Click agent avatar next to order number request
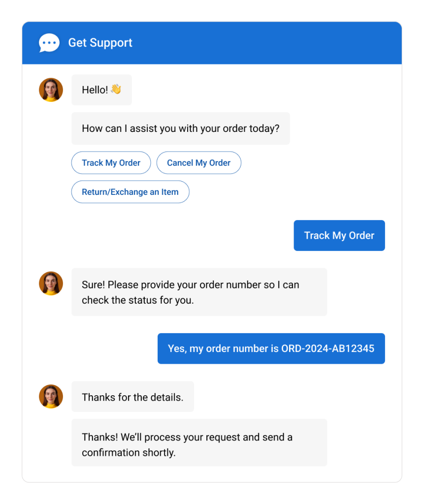 point(51,283)
